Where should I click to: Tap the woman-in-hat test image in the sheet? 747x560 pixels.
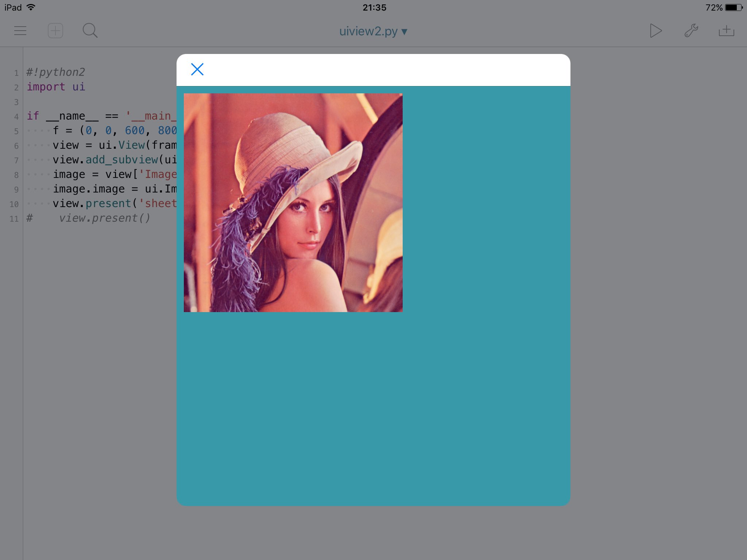(x=293, y=203)
